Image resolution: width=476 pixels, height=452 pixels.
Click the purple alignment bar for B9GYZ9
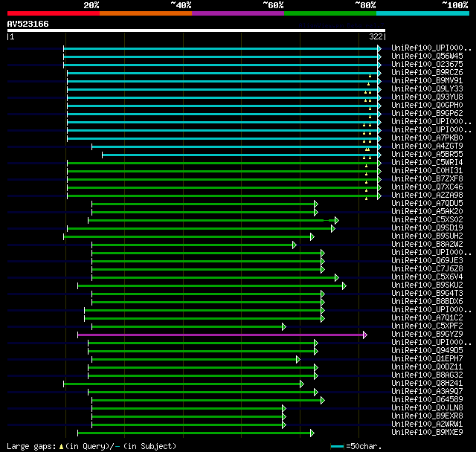coord(221,335)
